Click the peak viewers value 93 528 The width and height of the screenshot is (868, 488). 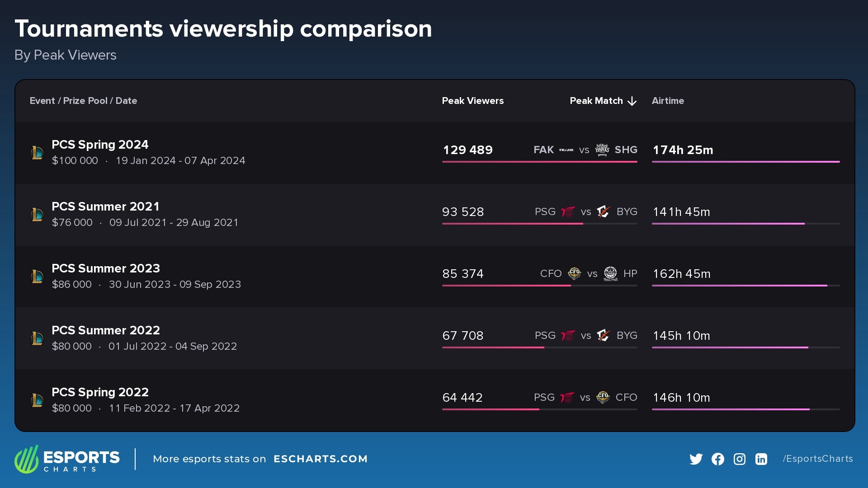(463, 212)
